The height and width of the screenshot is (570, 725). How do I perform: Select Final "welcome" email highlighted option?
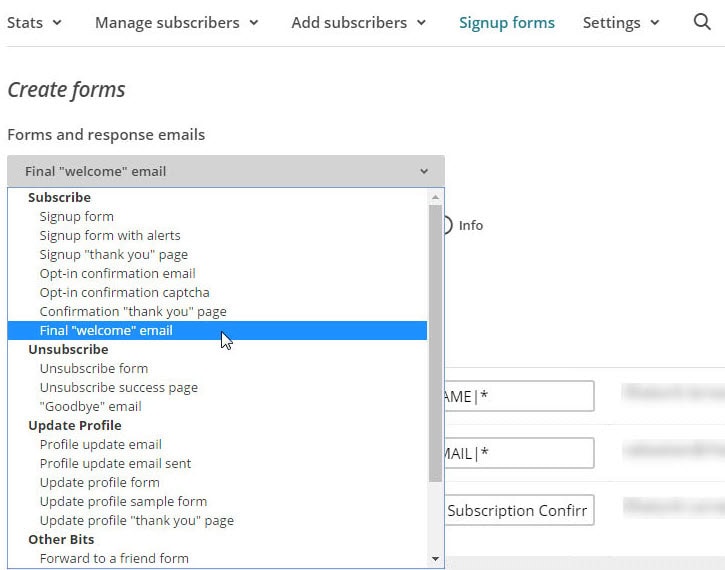[106, 330]
